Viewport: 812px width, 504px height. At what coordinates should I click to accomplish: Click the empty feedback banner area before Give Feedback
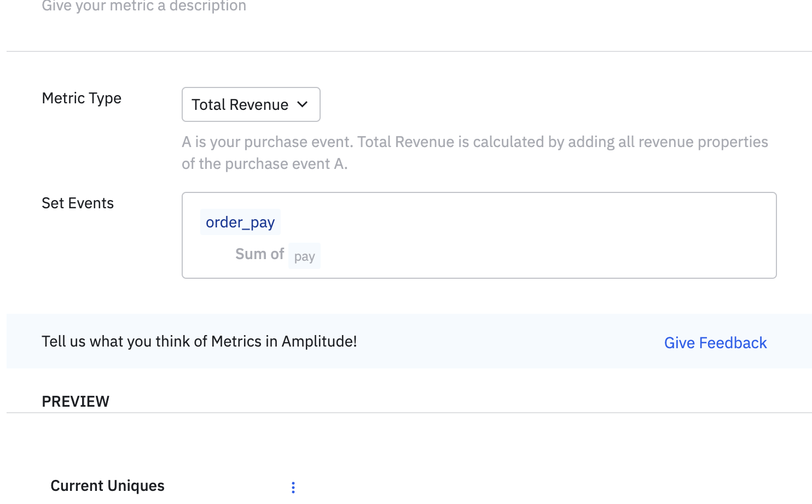[509, 342]
